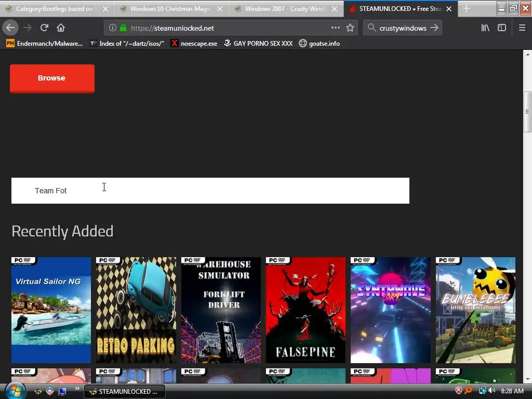Click the page scrollbar down arrow
Image resolution: width=532 pixels, height=399 pixels.
click(528, 380)
